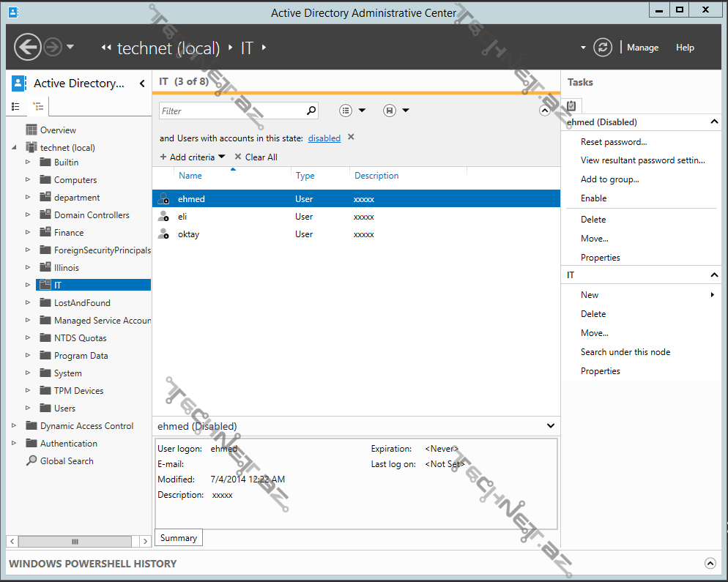This screenshot has height=582, width=728.
Task: Switch to the list view icon in sidebar
Action: click(x=16, y=106)
